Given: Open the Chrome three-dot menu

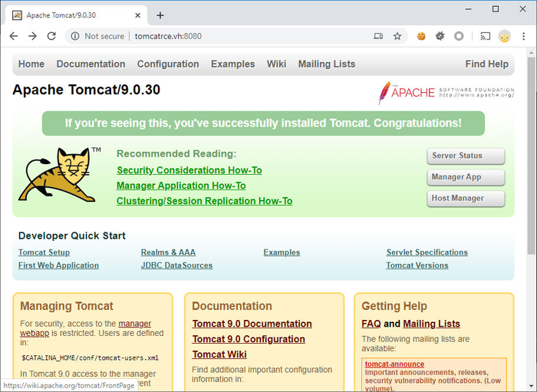Looking at the screenshot, I should pyautogui.click(x=524, y=36).
